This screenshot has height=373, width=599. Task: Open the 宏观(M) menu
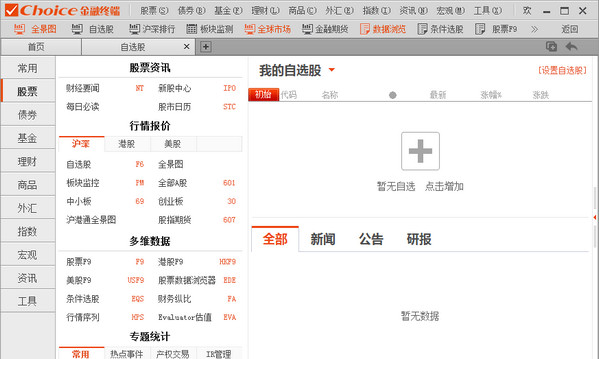click(450, 11)
